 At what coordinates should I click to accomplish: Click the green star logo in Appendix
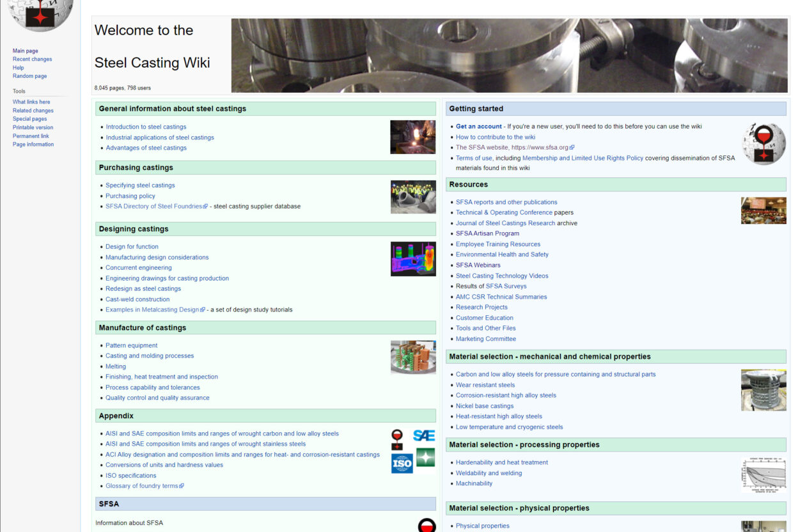425,457
